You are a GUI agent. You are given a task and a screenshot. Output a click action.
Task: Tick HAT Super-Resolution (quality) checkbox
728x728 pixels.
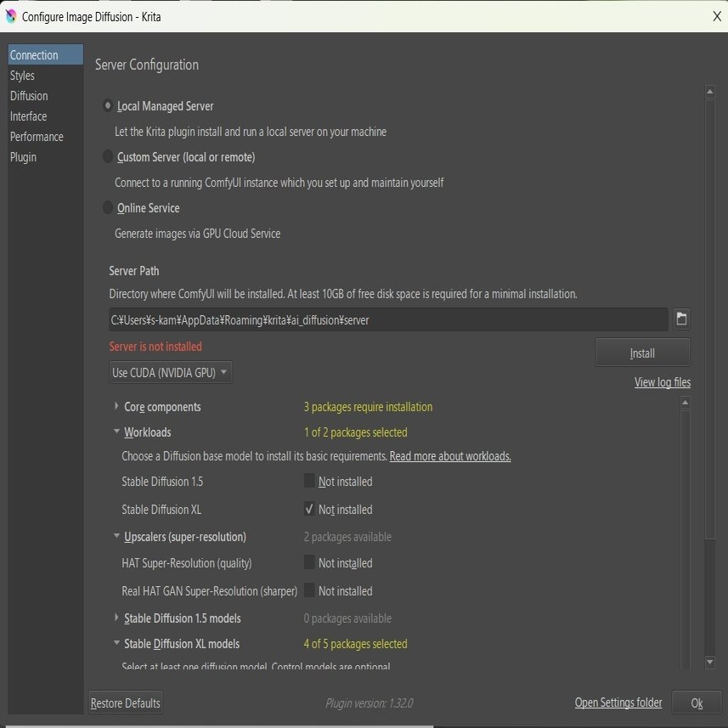[309, 562]
